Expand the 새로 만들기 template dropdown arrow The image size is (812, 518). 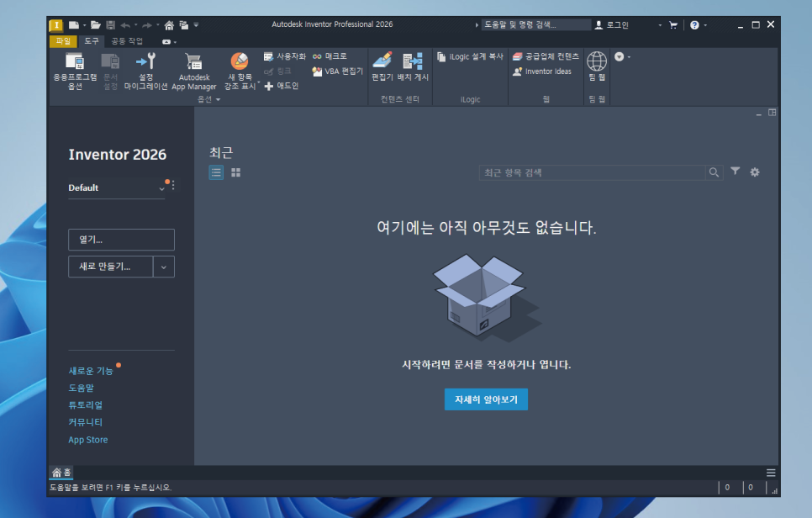click(164, 267)
